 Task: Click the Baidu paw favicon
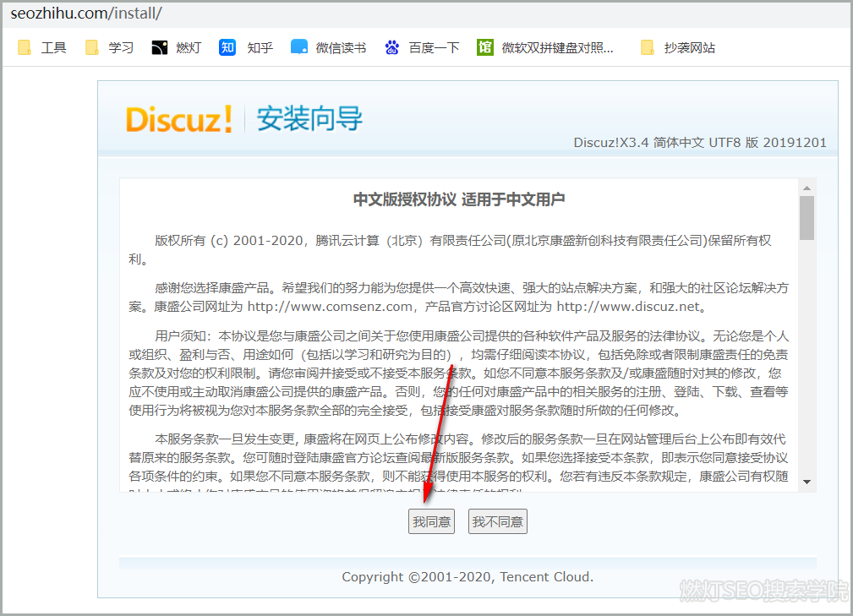[x=392, y=48]
